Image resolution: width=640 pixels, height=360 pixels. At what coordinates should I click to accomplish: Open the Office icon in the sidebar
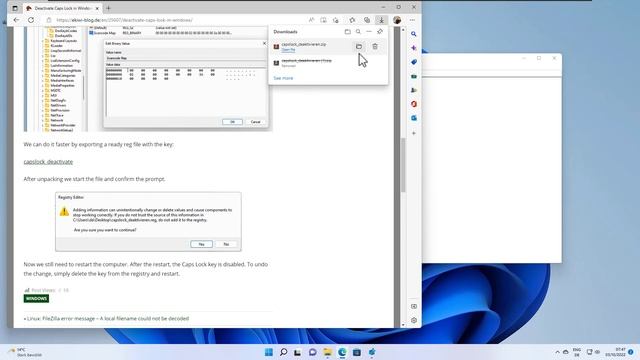(414, 104)
